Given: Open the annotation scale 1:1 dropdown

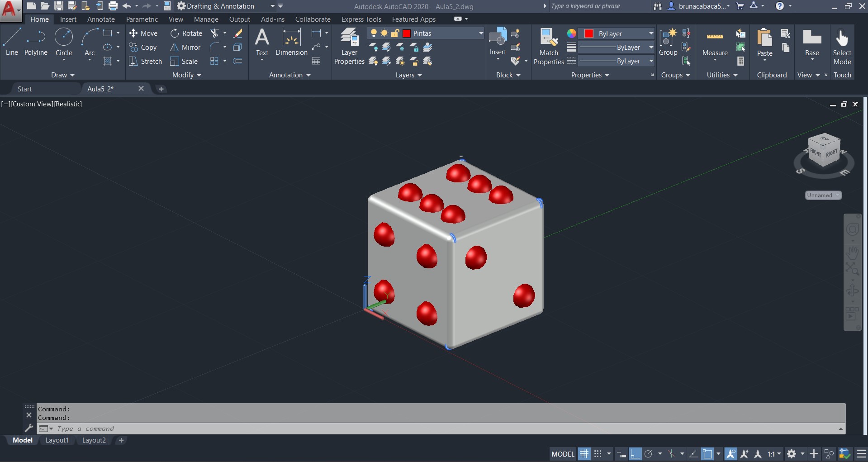Looking at the screenshot, I should tap(774, 454).
